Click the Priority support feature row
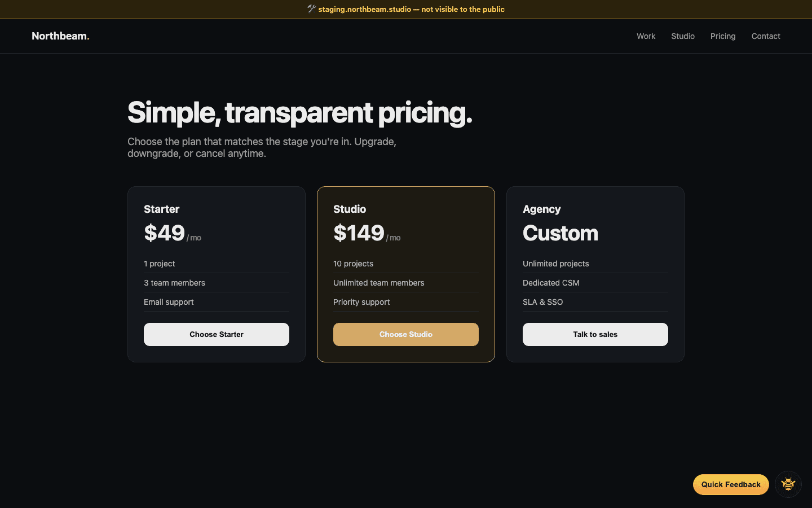Viewport: 812px width, 508px height. pos(361,302)
